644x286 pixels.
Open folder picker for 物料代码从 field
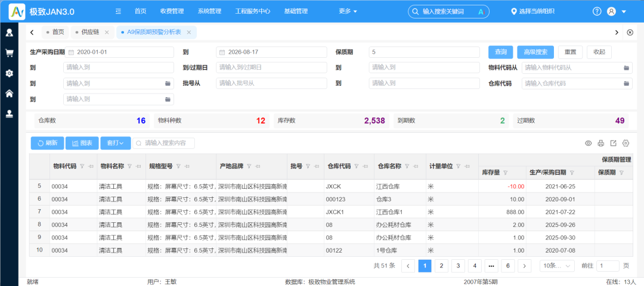(x=626, y=68)
